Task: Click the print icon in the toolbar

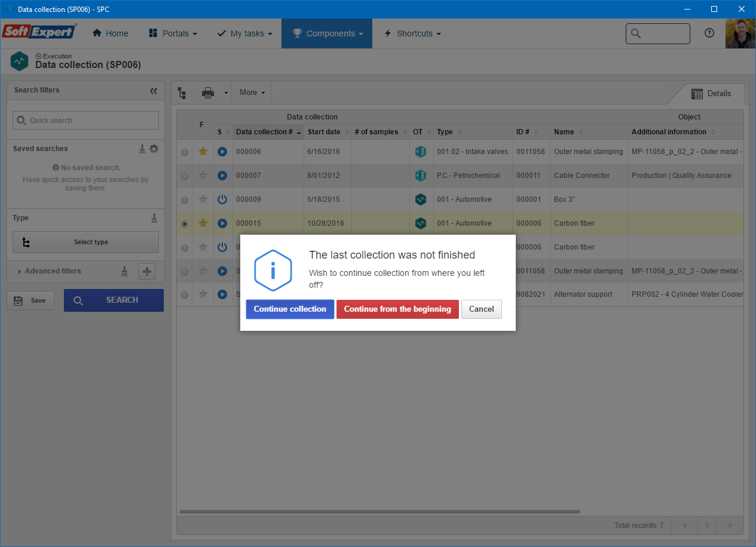Action: [208, 93]
